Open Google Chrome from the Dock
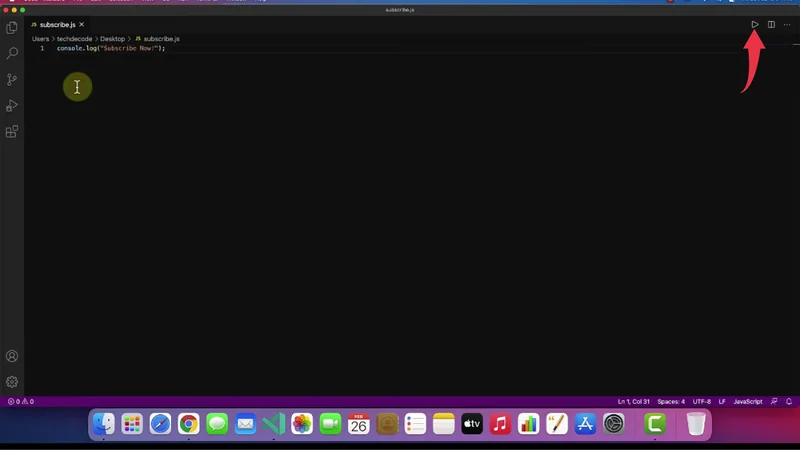 coord(188,424)
